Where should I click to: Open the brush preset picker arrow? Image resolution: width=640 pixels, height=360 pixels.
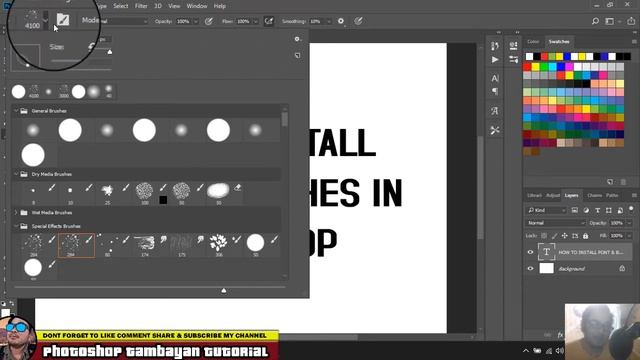click(x=45, y=19)
